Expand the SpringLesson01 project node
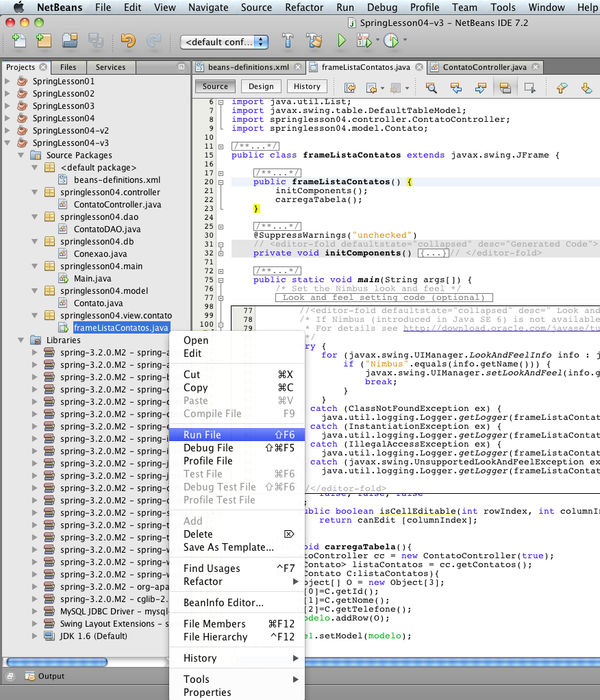The height and width of the screenshot is (700, 600). pyautogui.click(x=8, y=82)
